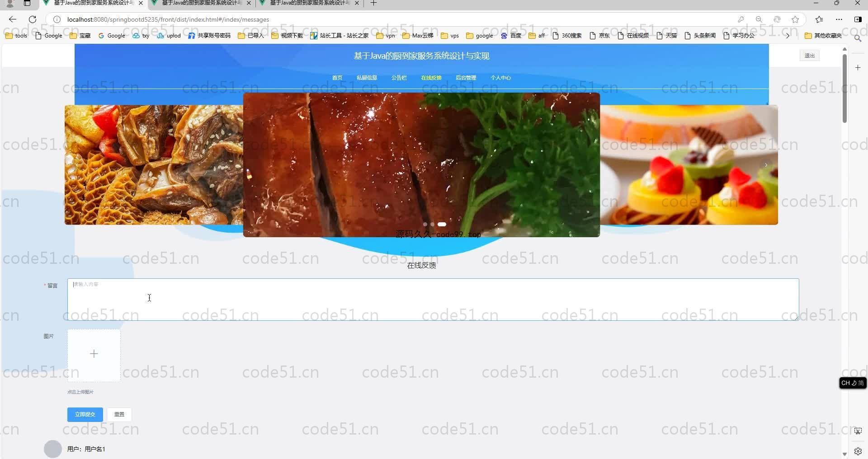Viewport: 868px width, 459px height.
Task: Open the 在线视频 bookmark
Action: point(633,36)
